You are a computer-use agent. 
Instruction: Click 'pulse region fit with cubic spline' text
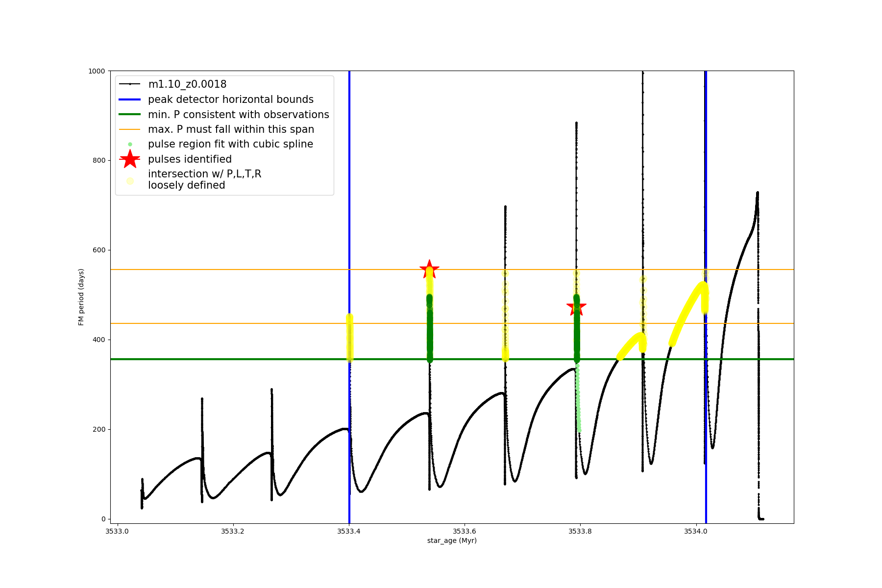pyautogui.click(x=230, y=144)
